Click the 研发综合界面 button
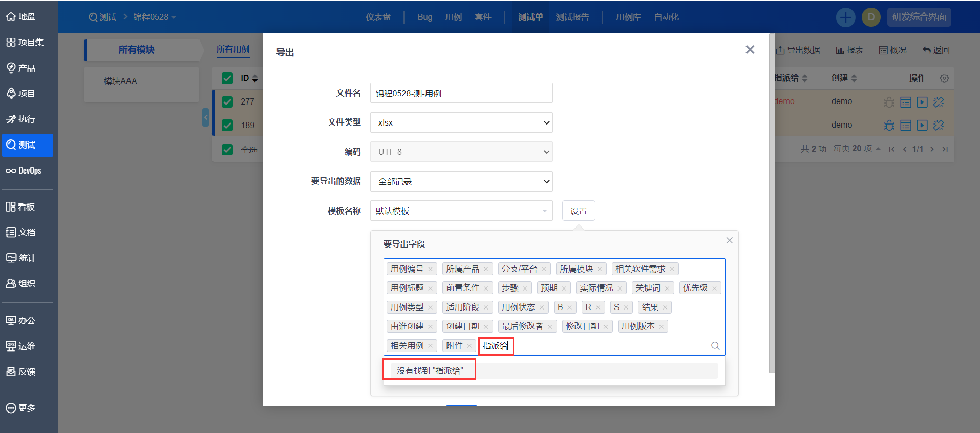The width and height of the screenshot is (980, 433). pyautogui.click(x=919, y=17)
